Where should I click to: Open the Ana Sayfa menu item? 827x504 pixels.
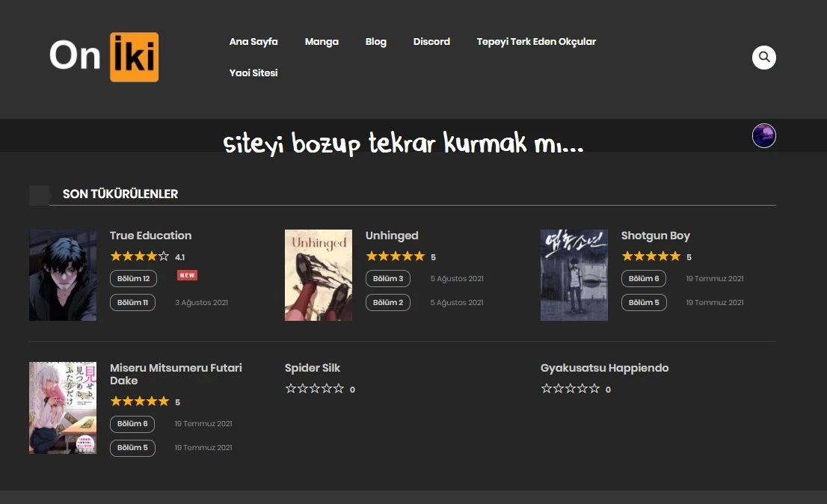[x=253, y=42]
